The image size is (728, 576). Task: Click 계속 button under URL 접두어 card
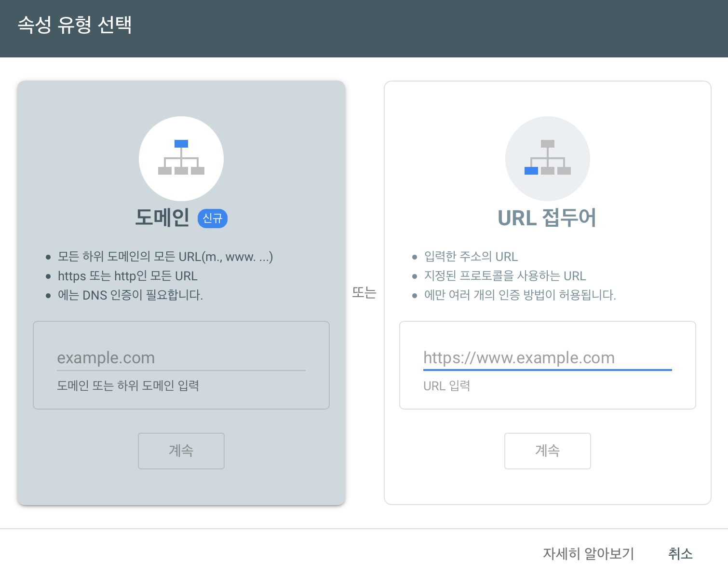click(548, 451)
